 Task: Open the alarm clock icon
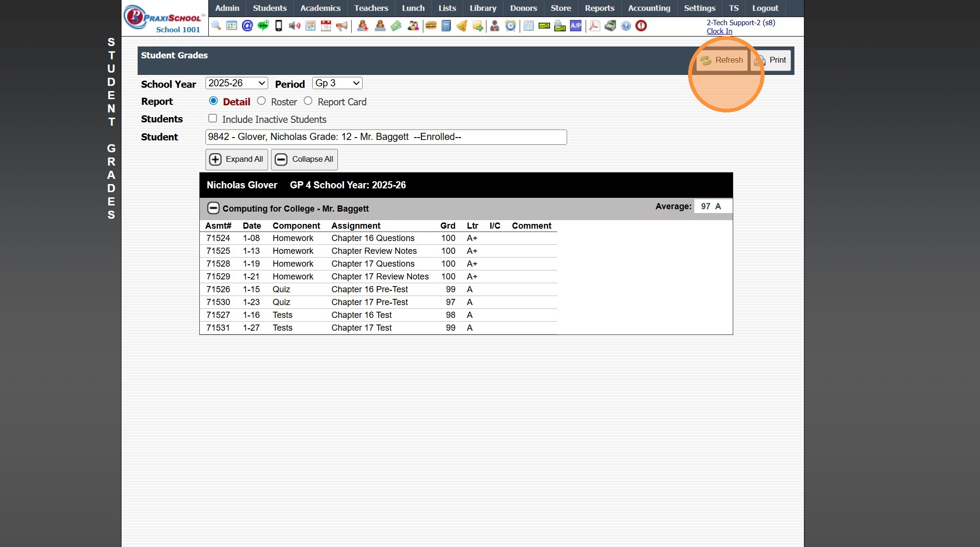pyautogui.click(x=510, y=26)
